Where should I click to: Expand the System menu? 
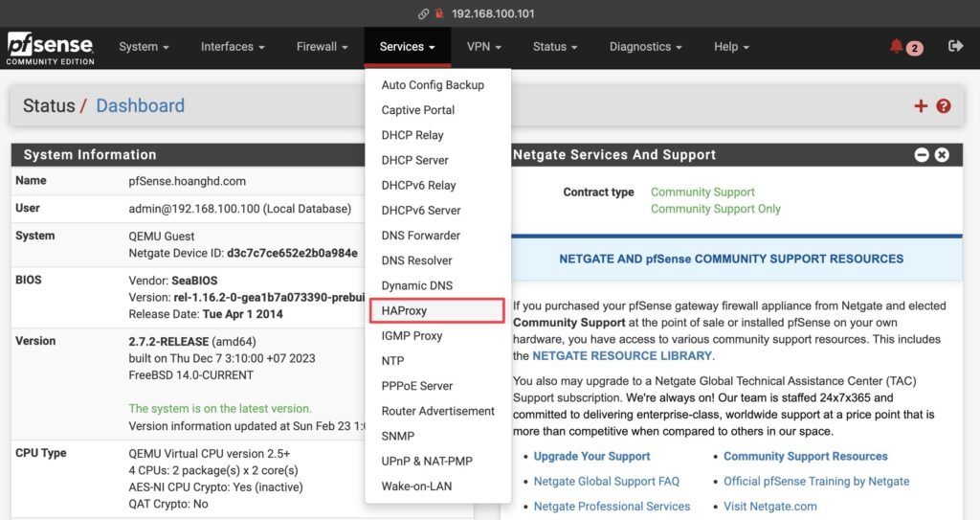click(x=144, y=46)
